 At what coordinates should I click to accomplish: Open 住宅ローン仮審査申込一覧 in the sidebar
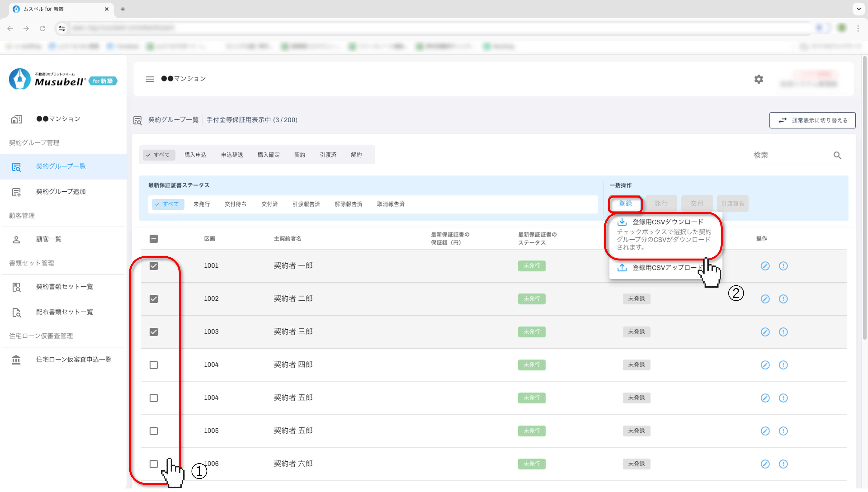(x=74, y=359)
